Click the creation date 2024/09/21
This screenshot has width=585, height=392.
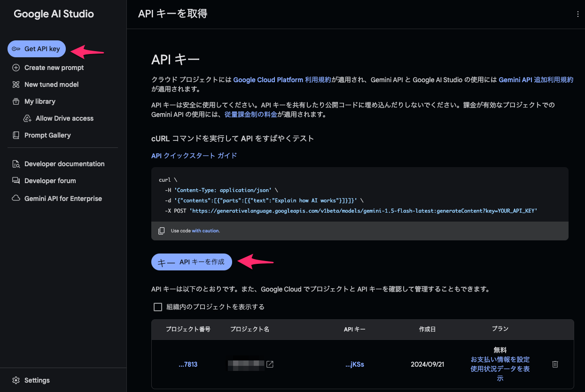coord(427,364)
